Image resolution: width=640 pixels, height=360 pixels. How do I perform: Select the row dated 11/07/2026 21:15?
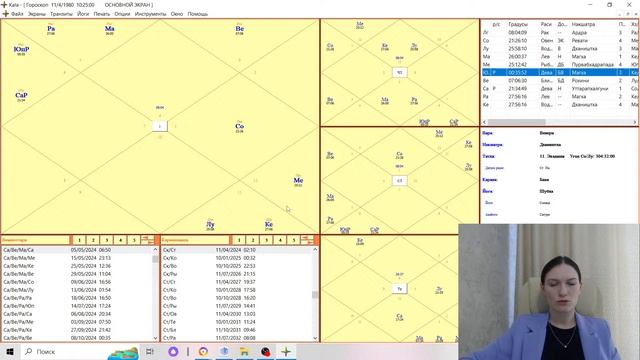(x=237, y=274)
